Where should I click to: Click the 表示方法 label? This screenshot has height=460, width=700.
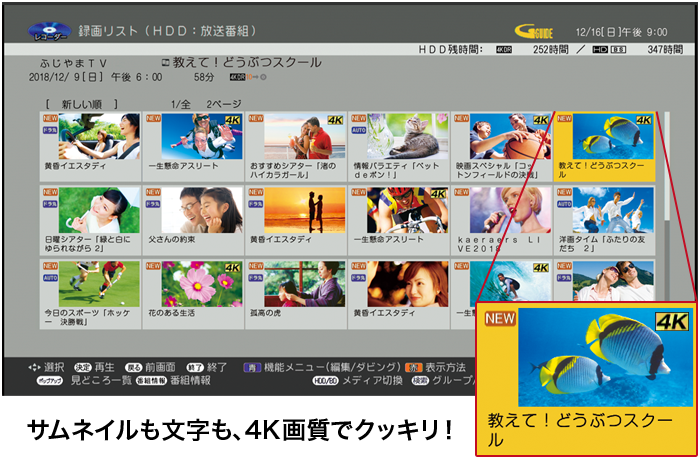tap(445, 367)
